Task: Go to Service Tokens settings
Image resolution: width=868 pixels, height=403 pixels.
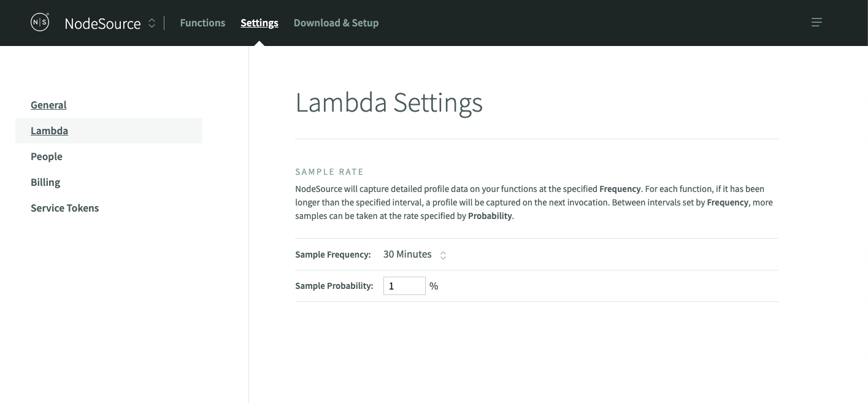Action: (65, 208)
